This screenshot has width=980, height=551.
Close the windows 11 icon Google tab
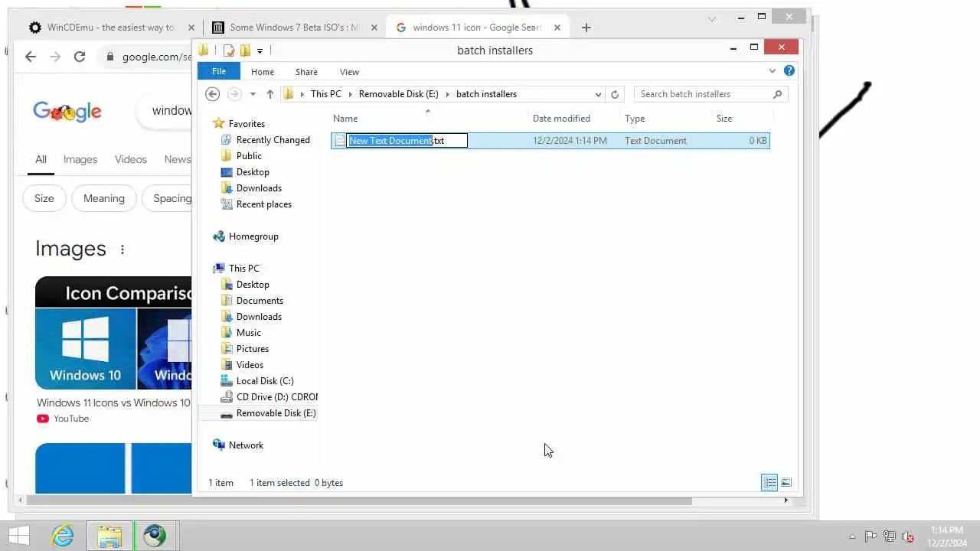click(x=557, y=28)
